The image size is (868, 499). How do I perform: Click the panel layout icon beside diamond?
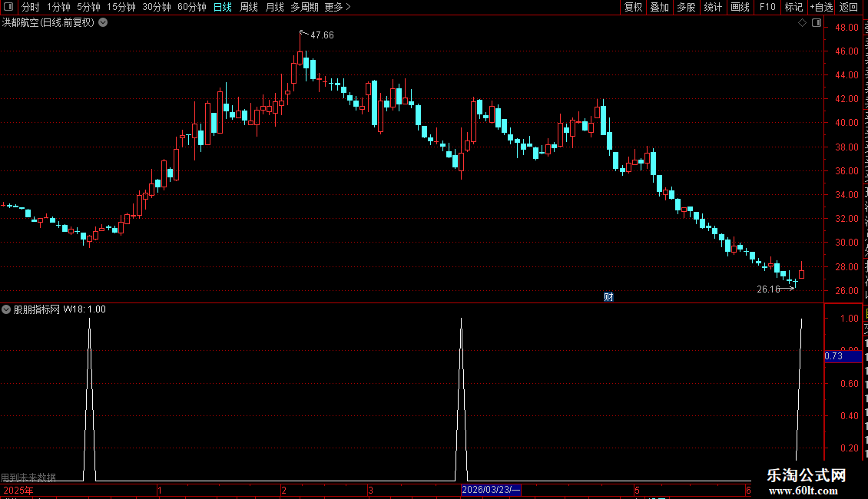[x=817, y=23]
